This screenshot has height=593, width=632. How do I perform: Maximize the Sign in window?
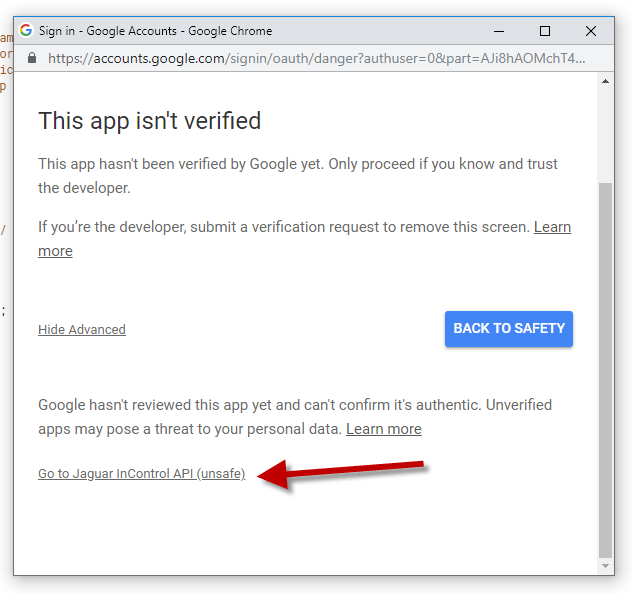(545, 31)
